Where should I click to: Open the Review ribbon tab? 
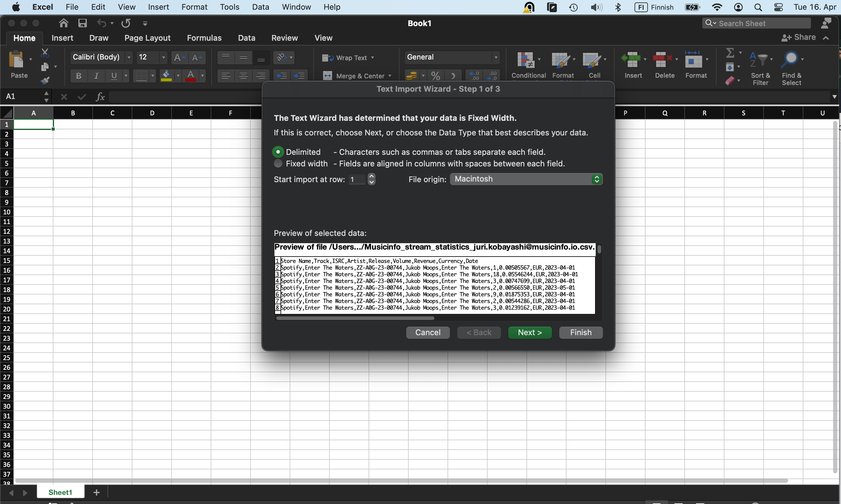(284, 38)
